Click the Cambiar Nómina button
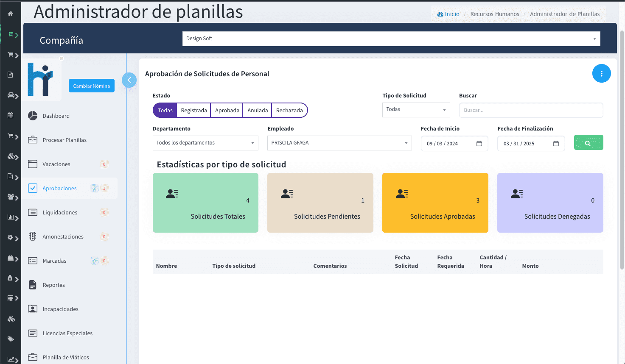This screenshot has width=625, height=364. (91, 85)
